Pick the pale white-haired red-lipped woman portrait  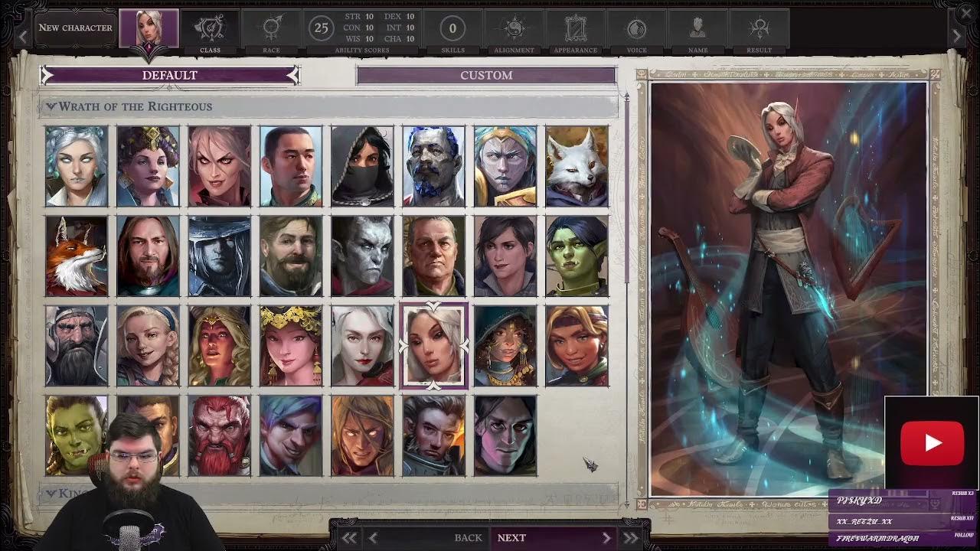(362, 346)
